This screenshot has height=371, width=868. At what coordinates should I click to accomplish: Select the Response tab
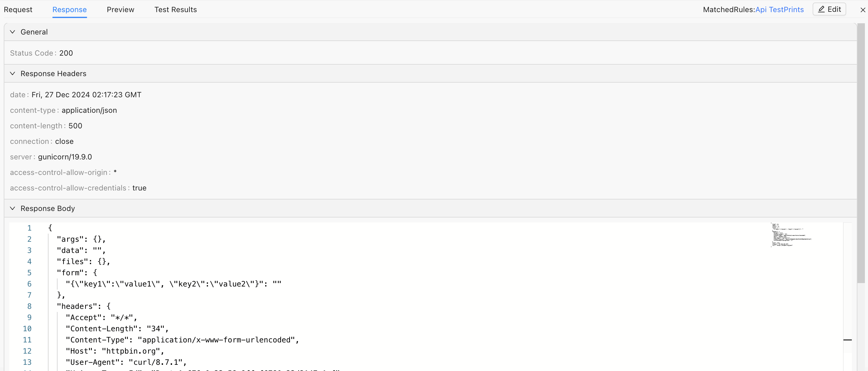69,10
